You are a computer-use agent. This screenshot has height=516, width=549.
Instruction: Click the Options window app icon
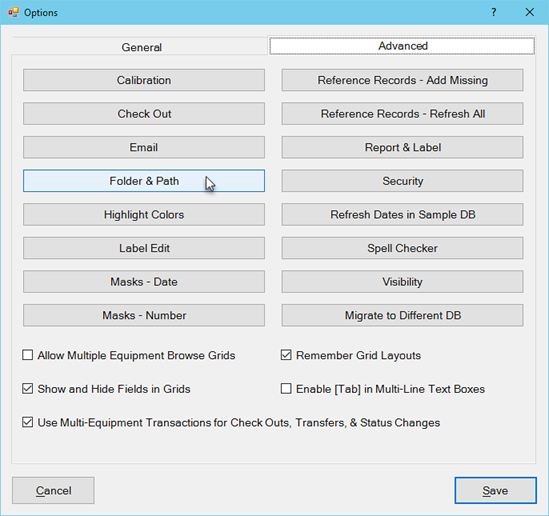[13, 13]
